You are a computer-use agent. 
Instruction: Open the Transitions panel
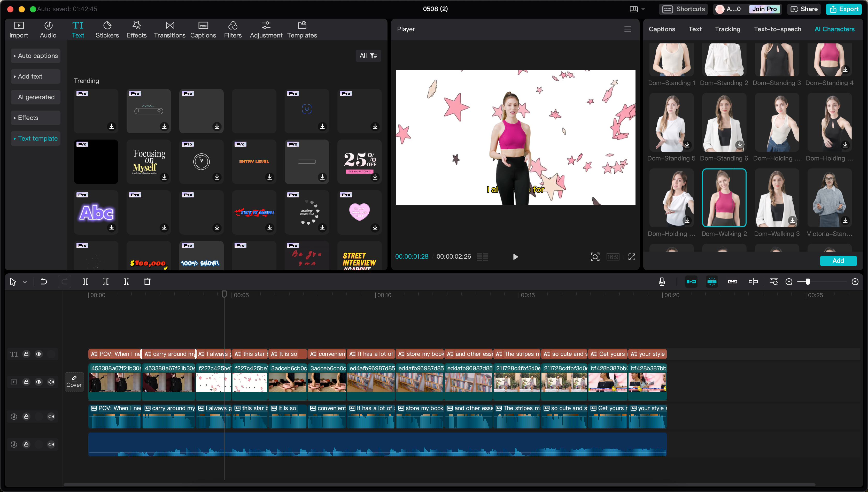[x=169, y=29]
